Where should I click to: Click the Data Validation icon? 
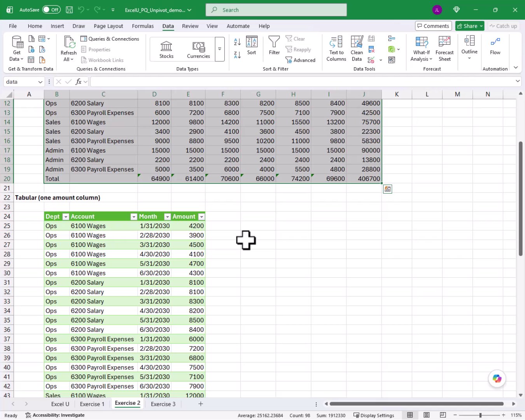coord(371,60)
